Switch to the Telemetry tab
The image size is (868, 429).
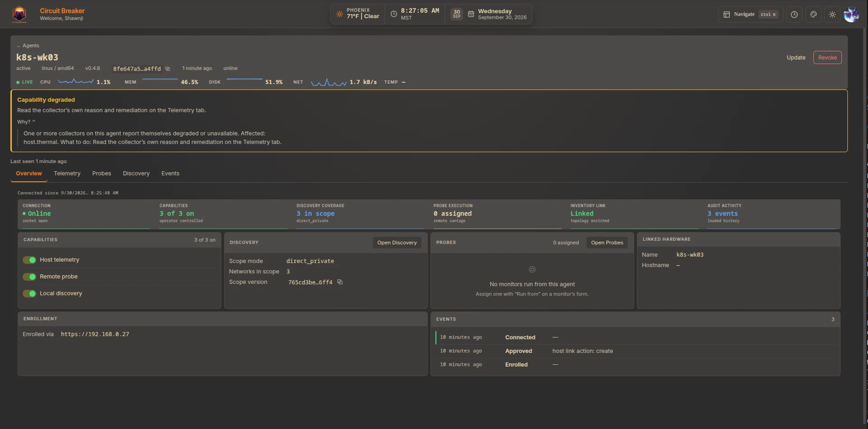(x=67, y=173)
